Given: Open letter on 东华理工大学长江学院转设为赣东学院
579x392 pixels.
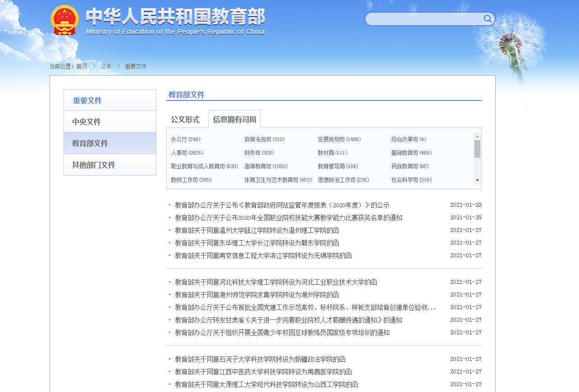Looking at the screenshot, I should (x=257, y=243).
